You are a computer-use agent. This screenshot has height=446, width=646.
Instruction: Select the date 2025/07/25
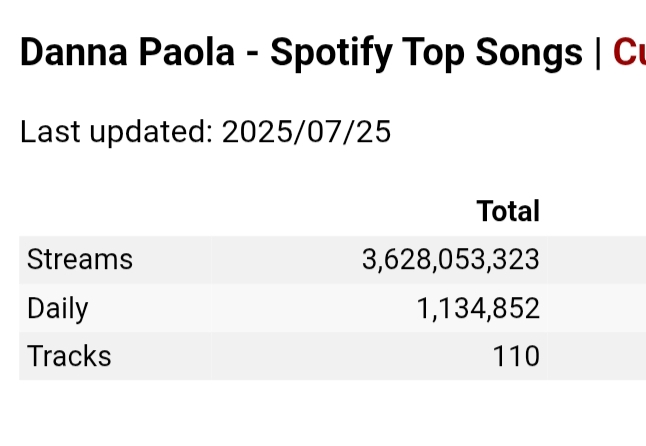[306, 132]
